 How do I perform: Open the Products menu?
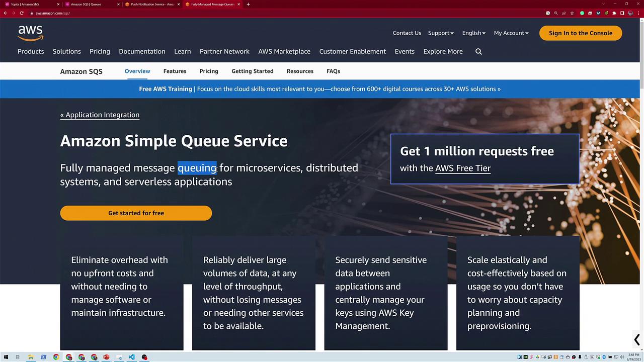[x=31, y=51]
